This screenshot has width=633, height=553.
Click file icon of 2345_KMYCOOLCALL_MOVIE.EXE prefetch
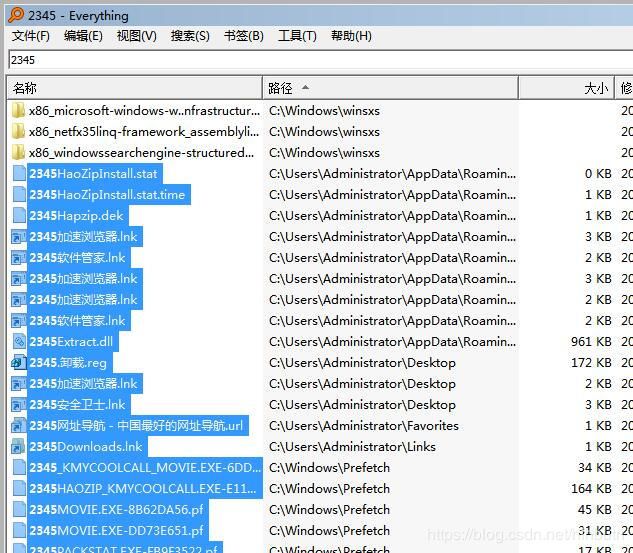tap(19, 467)
